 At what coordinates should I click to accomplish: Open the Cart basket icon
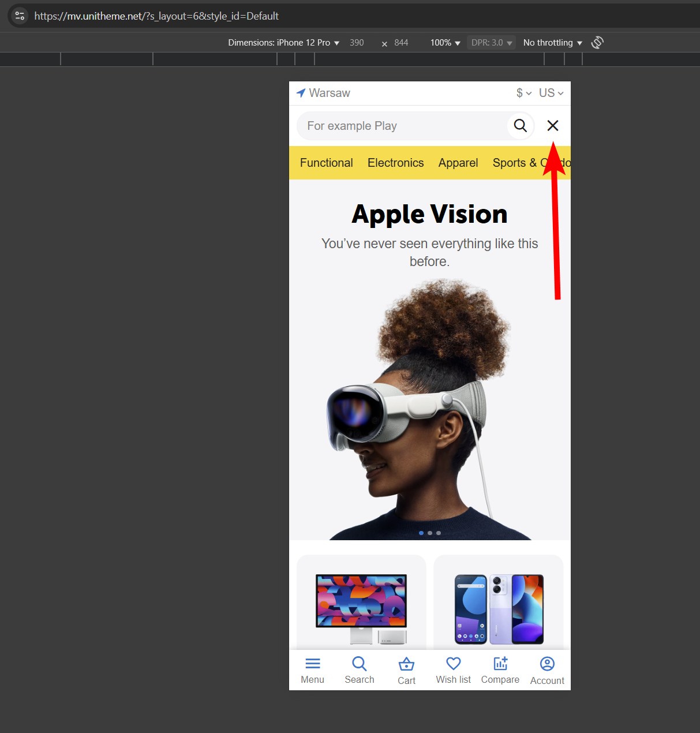click(407, 664)
